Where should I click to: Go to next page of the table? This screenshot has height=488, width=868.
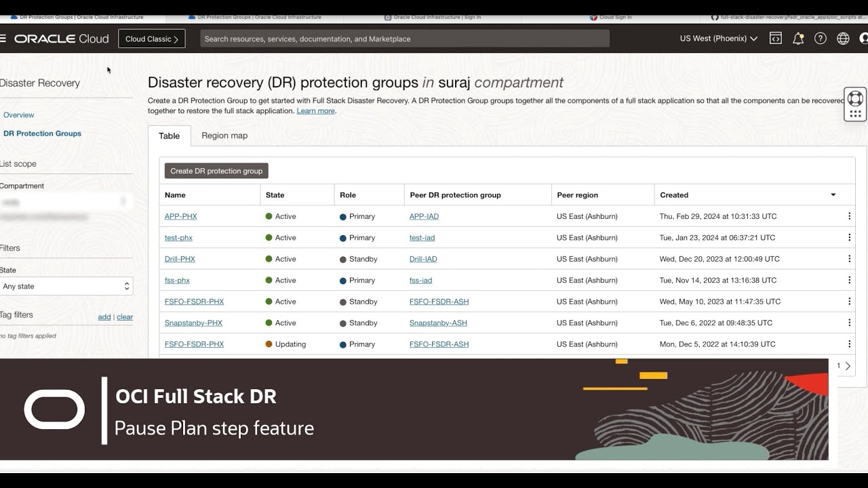click(848, 366)
